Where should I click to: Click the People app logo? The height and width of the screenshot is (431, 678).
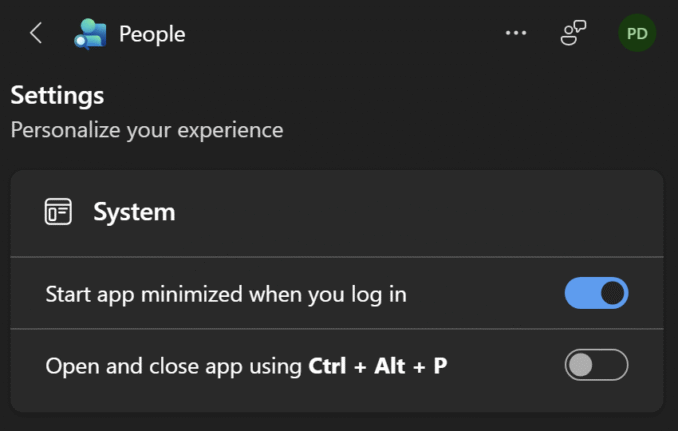click(89, 33)
